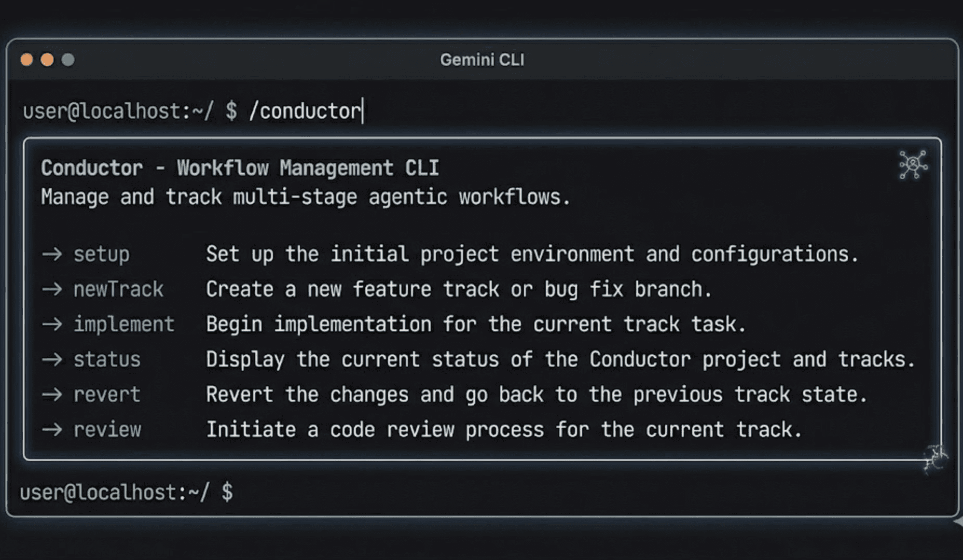Click the Gemini CLI window title
This screenshot has width=963, height=560.
pos(482,60)
